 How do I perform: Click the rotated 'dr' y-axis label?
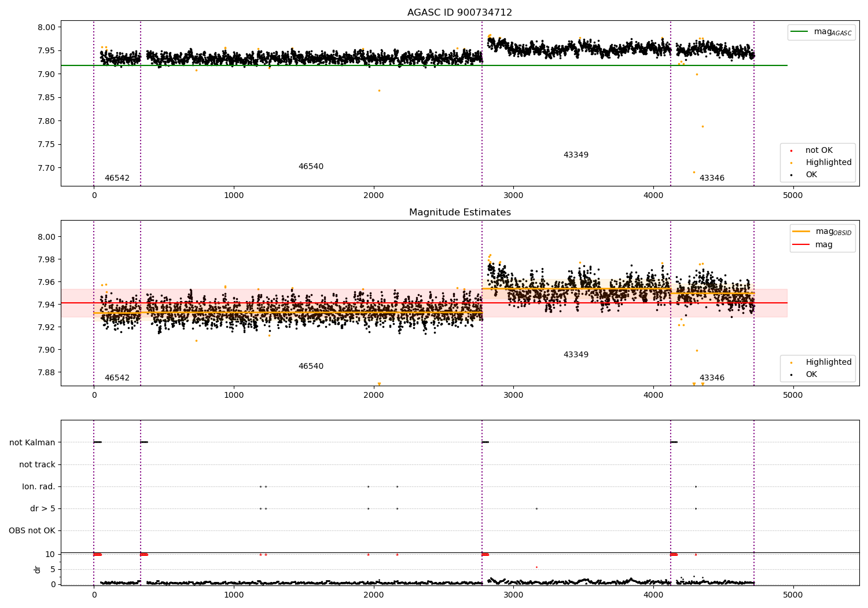click(38, 569)
